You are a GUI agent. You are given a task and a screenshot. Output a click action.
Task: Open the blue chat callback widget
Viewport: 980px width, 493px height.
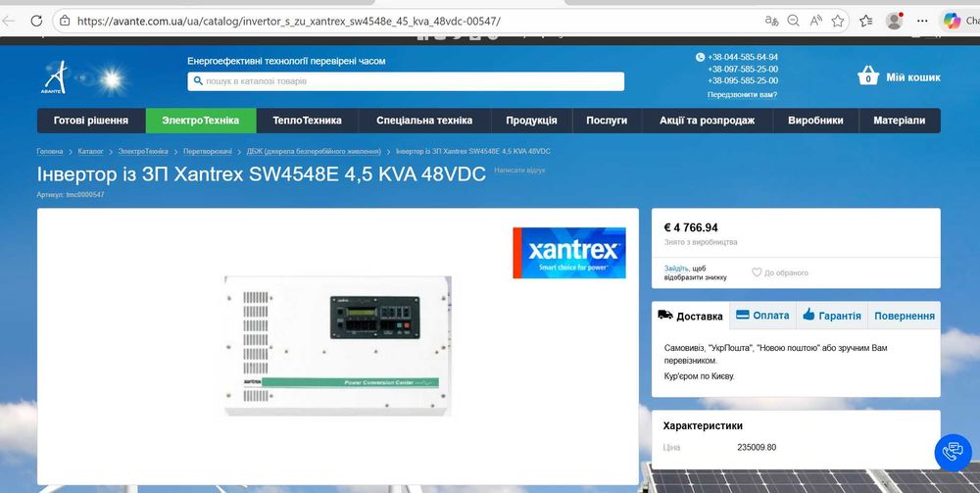pyautogui.click(x=954, y=452)
